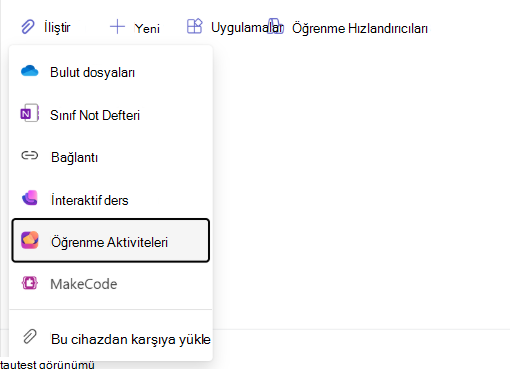The height and width of the screenshot is (369, 510).
Task: Open the İliştir attach menu label
Action: click(57, 27)
